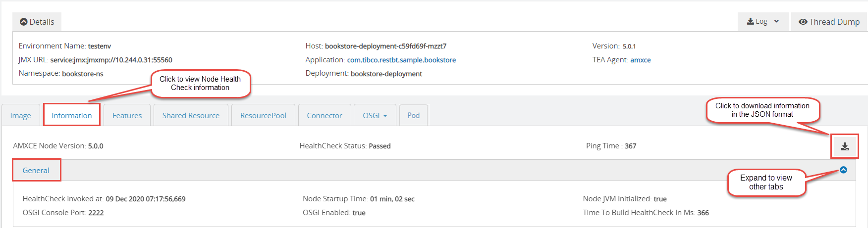Select the Information tab
868x228 pixels.
coord(72,115)
